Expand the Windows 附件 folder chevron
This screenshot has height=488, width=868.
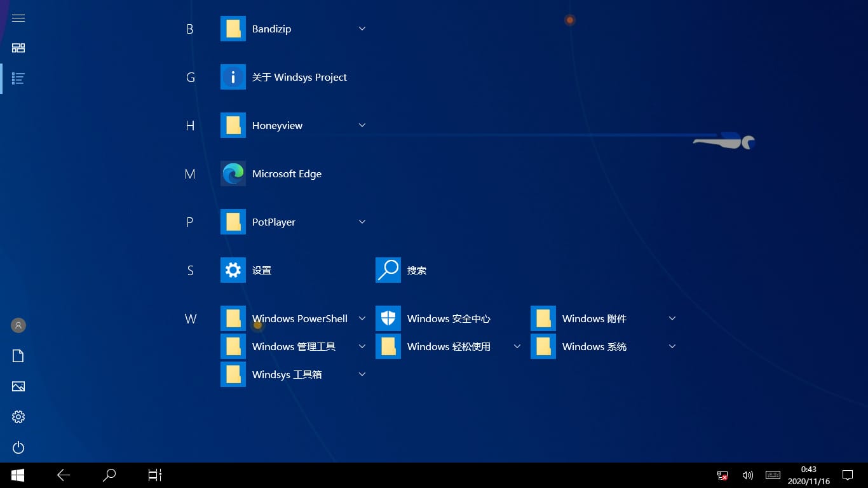click(x=672, y=318)
